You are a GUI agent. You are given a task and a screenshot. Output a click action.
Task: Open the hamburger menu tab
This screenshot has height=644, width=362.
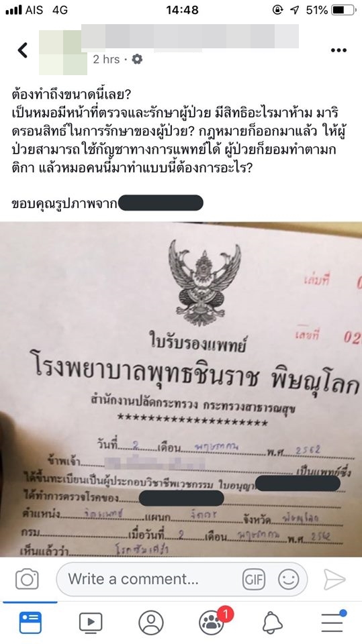pos(333,622)
